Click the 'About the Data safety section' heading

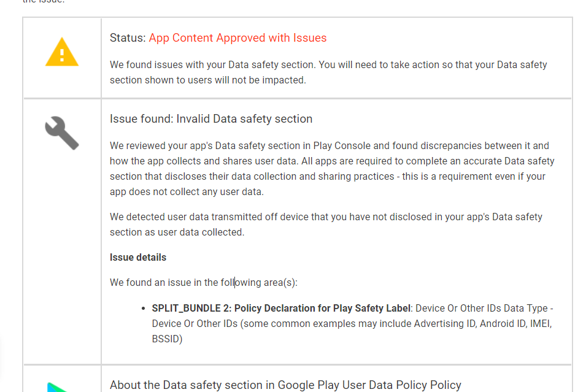285,385
